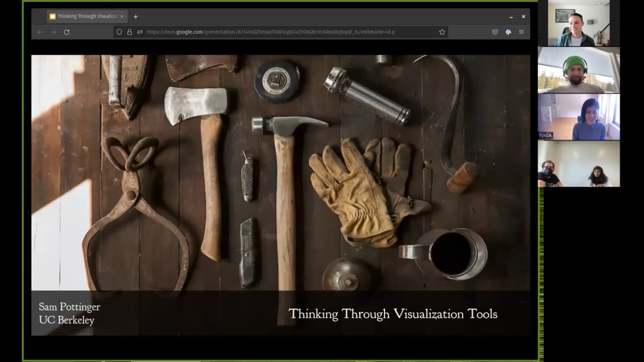Select linda's video thumbnail
This screenshot has height=362, width=644.
click(579, 117)
